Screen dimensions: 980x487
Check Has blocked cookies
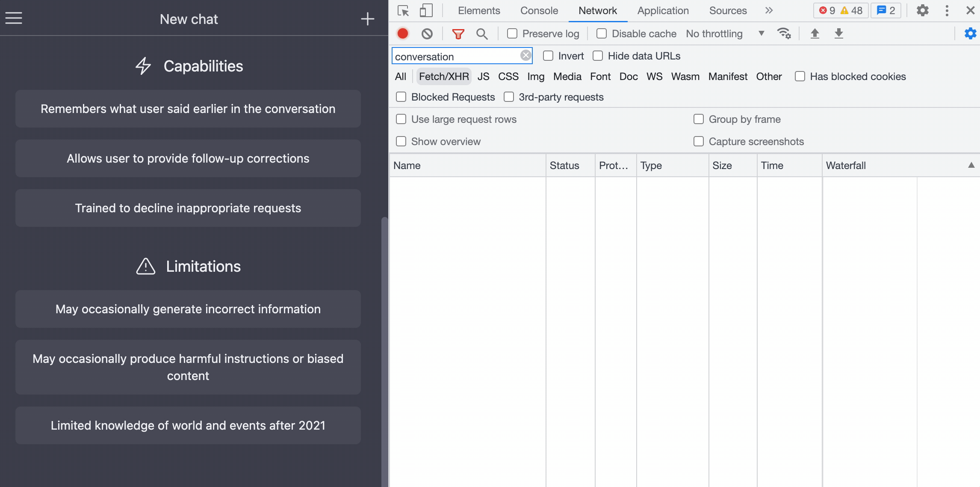point(800,76)
